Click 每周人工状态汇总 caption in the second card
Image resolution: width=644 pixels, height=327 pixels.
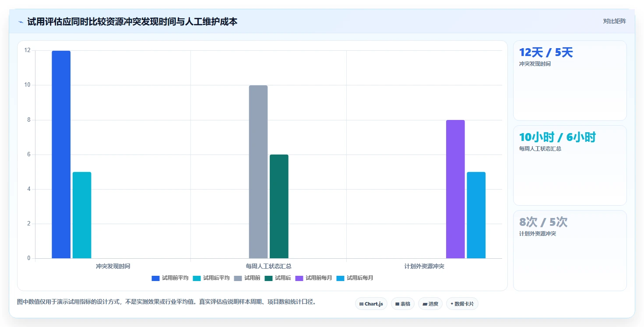pyautogui.click(x=540, y=149)
